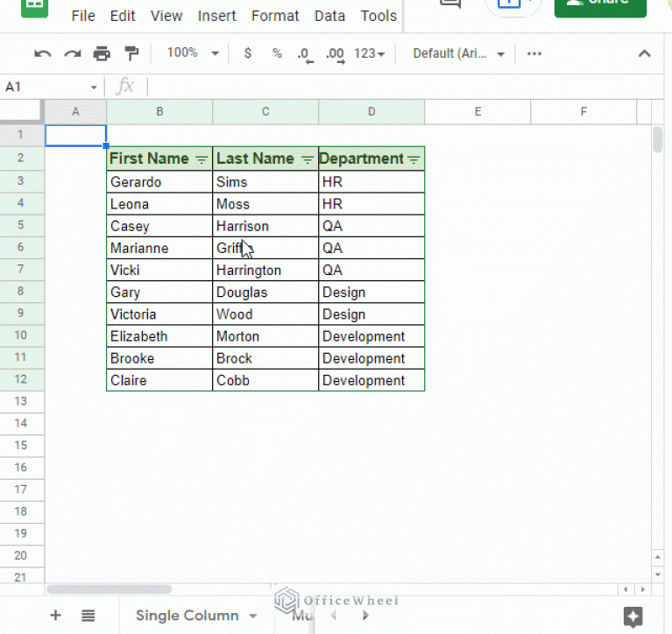Screen dimensions: 672x634
Task: Open the all sheets list icon
Action: click(88, 616)
